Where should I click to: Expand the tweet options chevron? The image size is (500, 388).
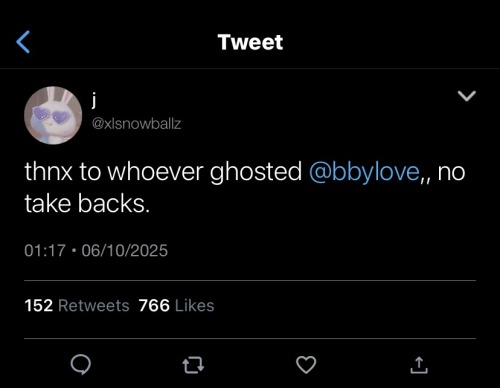click(467, 96)
